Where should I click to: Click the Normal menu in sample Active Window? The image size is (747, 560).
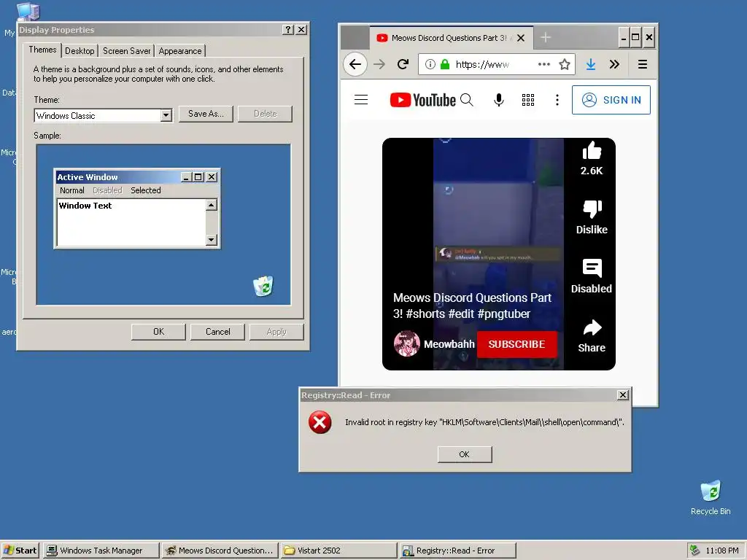[72, 190]
